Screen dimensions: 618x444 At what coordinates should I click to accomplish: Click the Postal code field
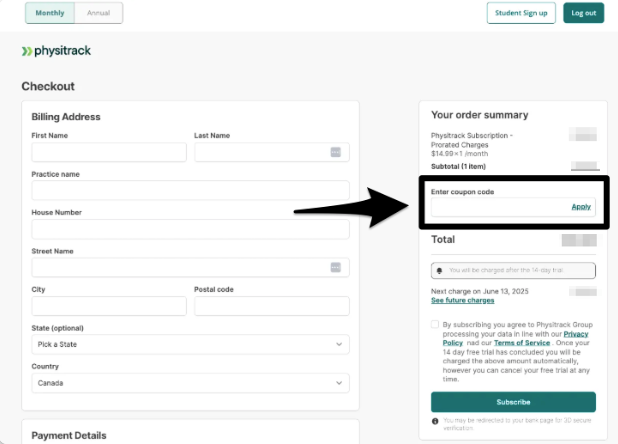click(x=271, y=306)
